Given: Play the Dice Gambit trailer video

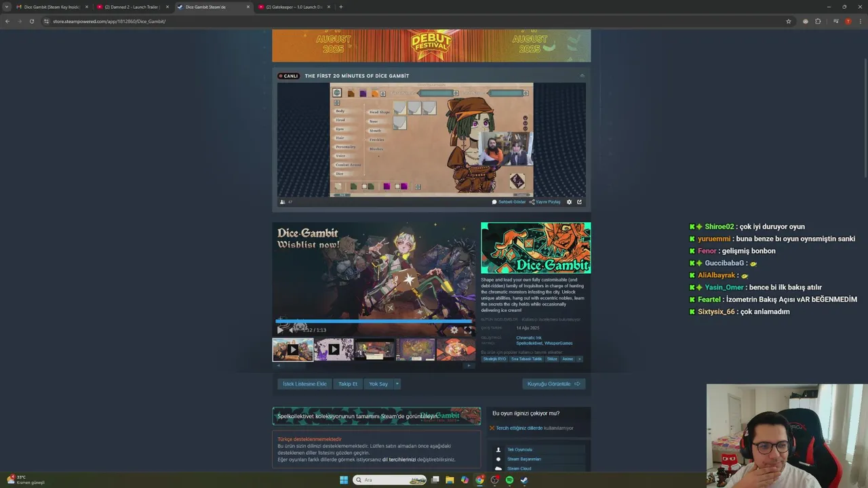Looking at the screenshot, I should [x=281, y=330].
